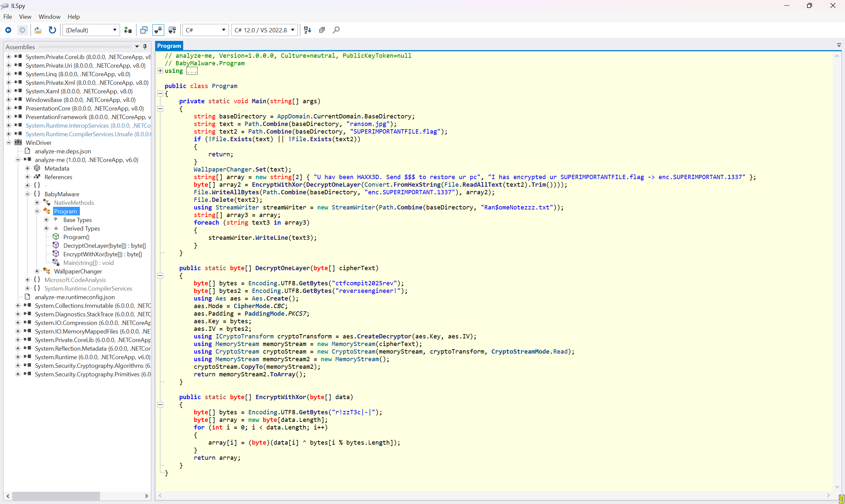Pin the Assemblies panel
This screenshot has width=845, height=504.
pos(145,47)
